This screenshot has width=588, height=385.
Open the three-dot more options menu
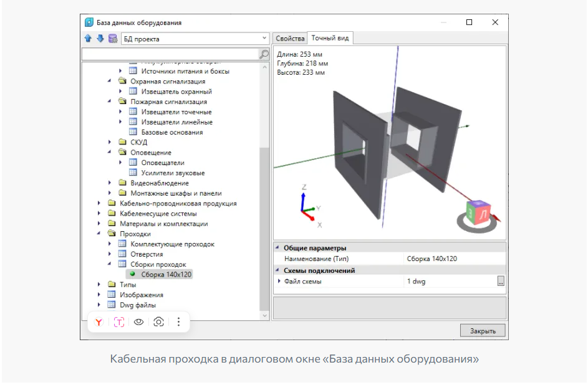[178, 322]
